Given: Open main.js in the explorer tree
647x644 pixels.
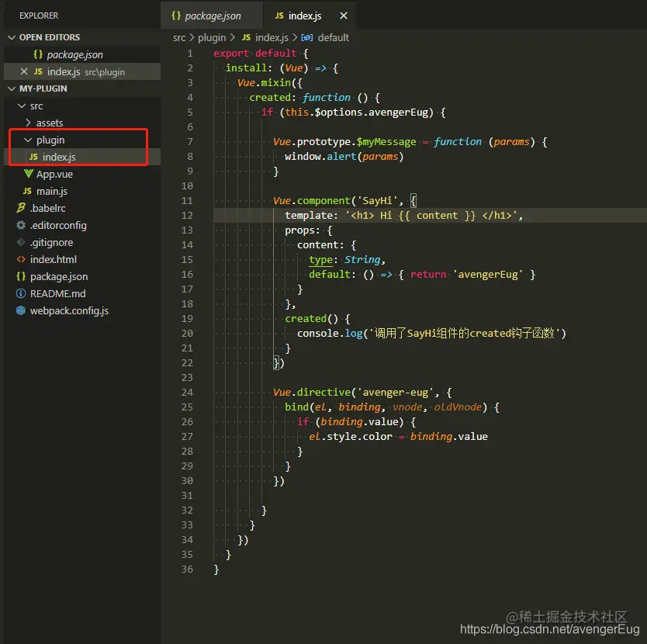Looking at the screenshot, I should pos(82,191).
